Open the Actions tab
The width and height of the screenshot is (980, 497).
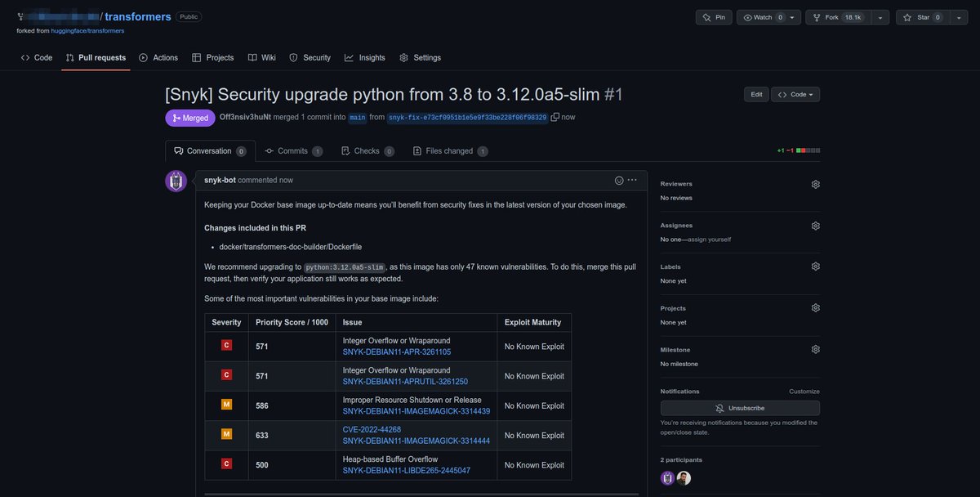click(x=158, y=58)
